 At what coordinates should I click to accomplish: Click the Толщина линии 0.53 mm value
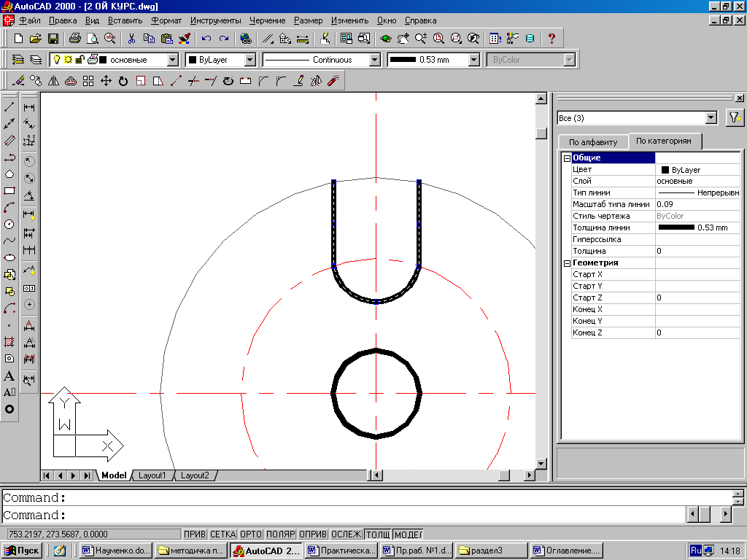pyautogui.click(x=697, y=227)
